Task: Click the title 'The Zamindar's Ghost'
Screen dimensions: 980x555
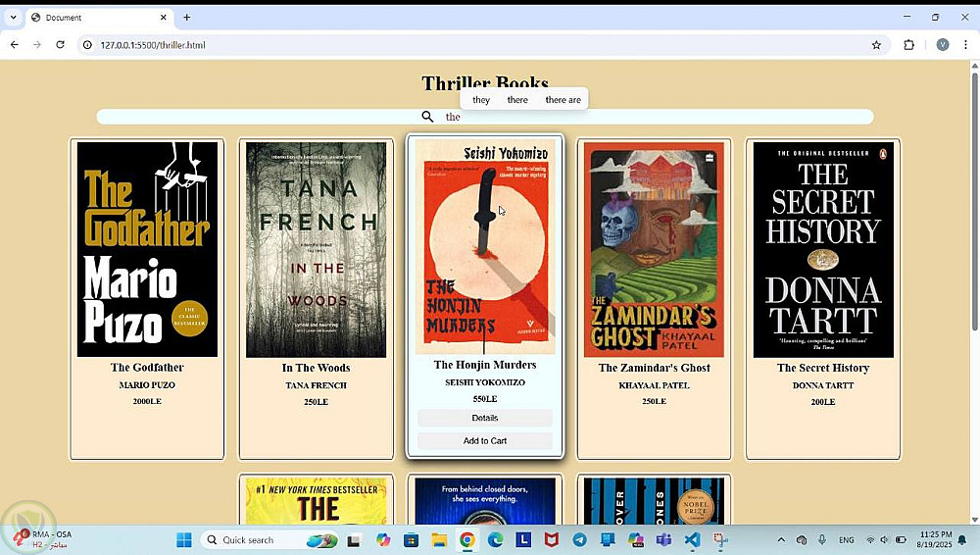Action: [x=654, y=368]
